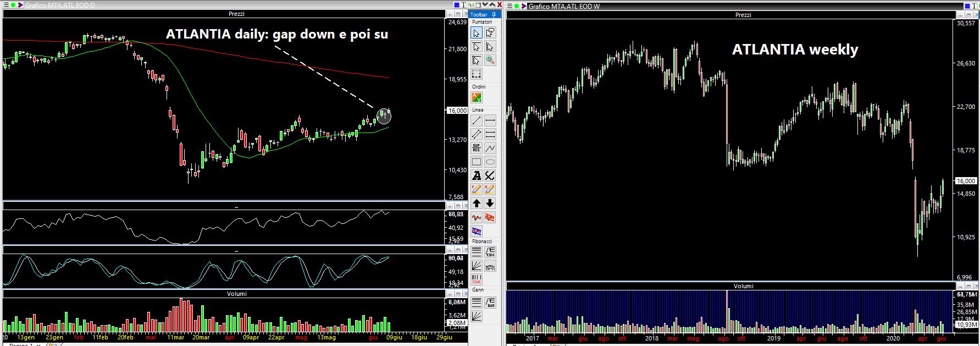Screen dimensions: 980x346
Task: Choose the GAN angle tool
Action: click(490, 302)
